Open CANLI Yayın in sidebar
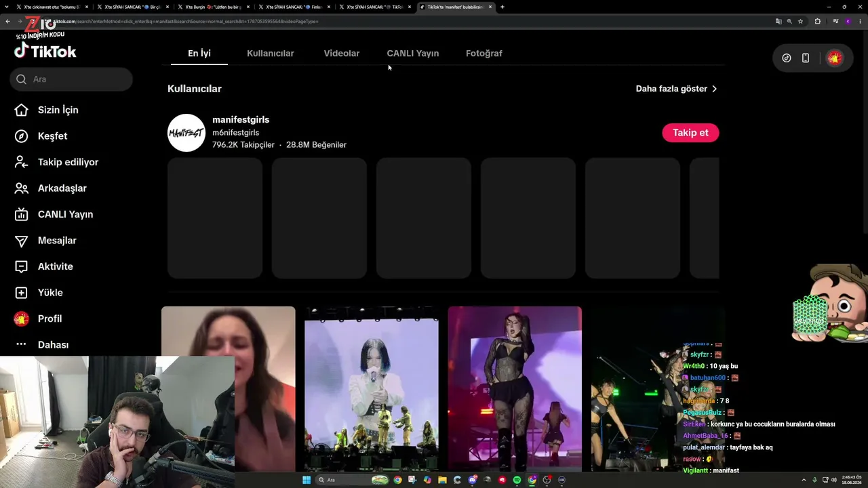This screenshot has width=868, height=488. point(54,214)
